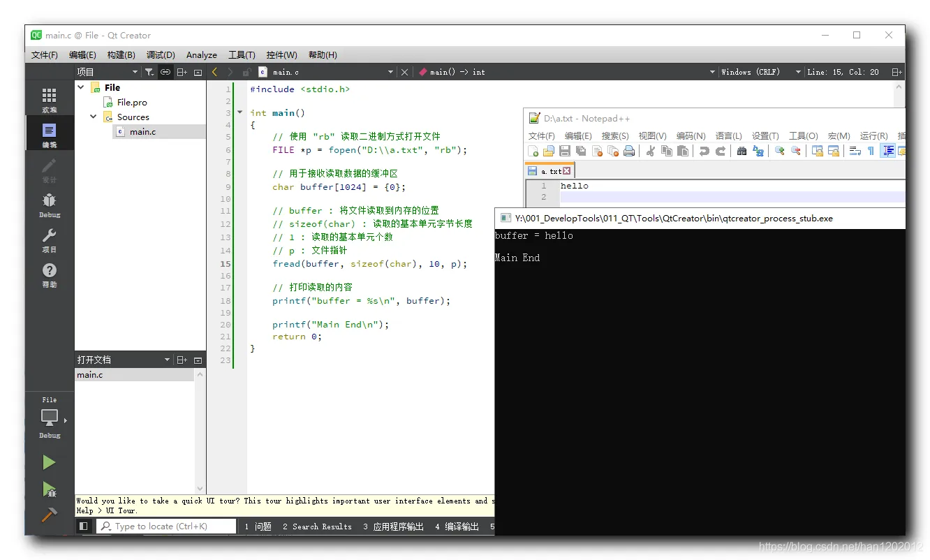Split the Projects panel

click(182, 72)
